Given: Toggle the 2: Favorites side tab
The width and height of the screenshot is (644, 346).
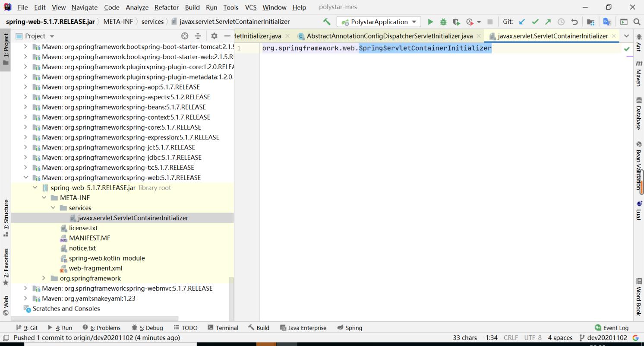Looking at the screenshot, I should [x=6, y=267].
